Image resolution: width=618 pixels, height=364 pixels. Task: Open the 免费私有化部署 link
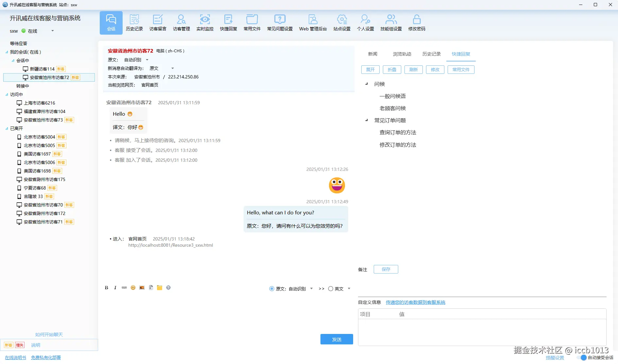45,357
